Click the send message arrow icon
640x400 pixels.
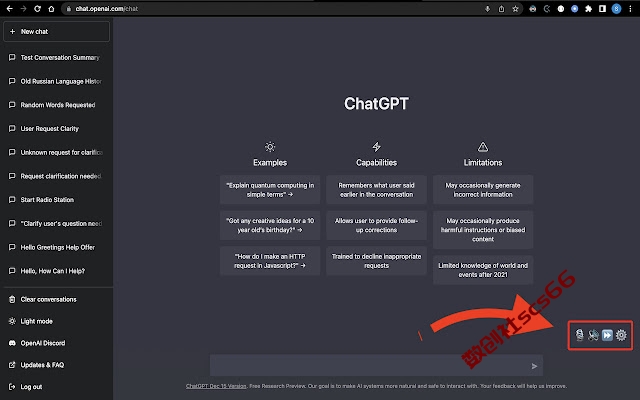(x=534, y=366)
